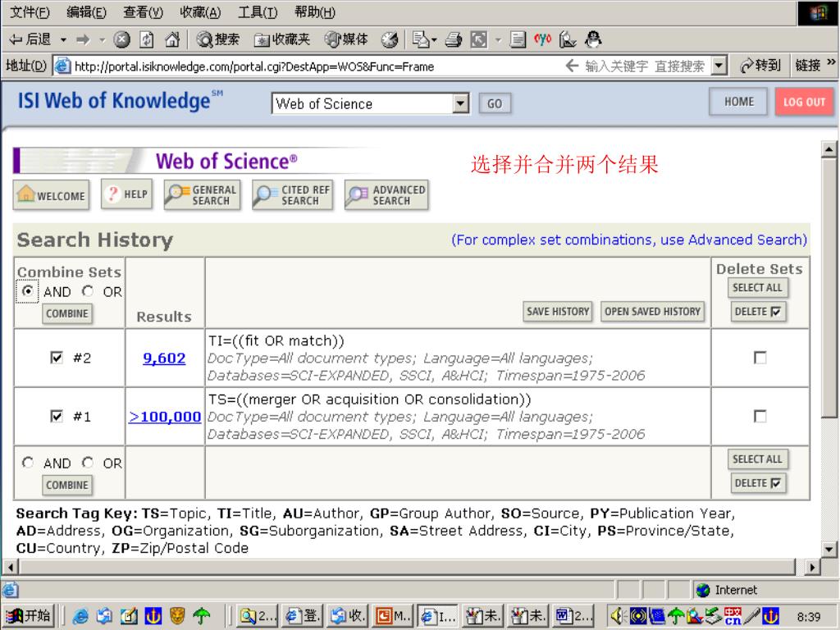Launch Internet Explorer from the quick launch bar

click(80, 616)
